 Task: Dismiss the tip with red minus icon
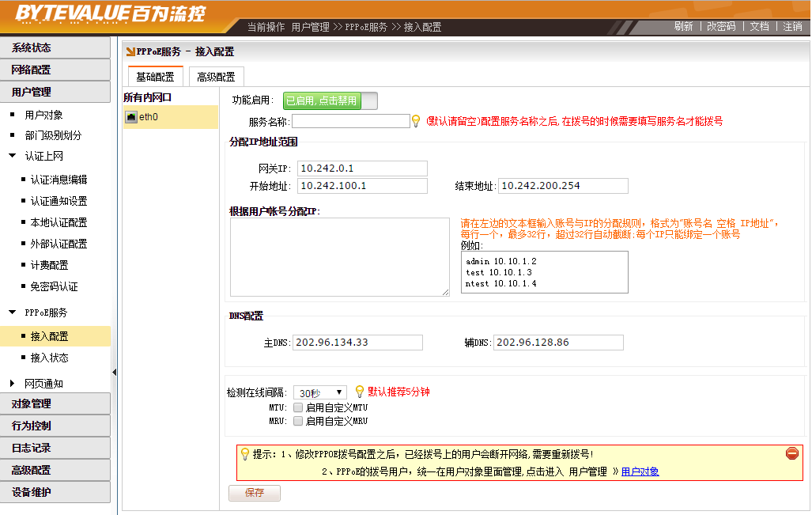click(x=791, y=453)
